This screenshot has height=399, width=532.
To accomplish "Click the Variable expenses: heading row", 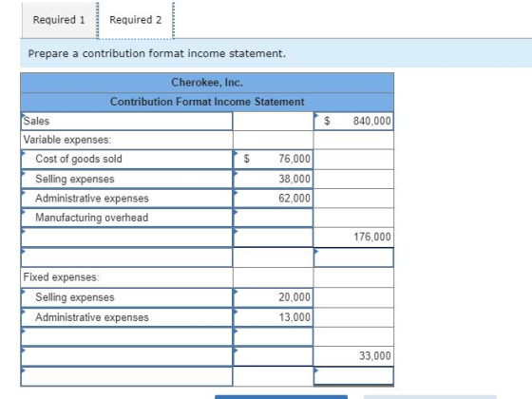I will pyautogui.click(x=127, y=140).
